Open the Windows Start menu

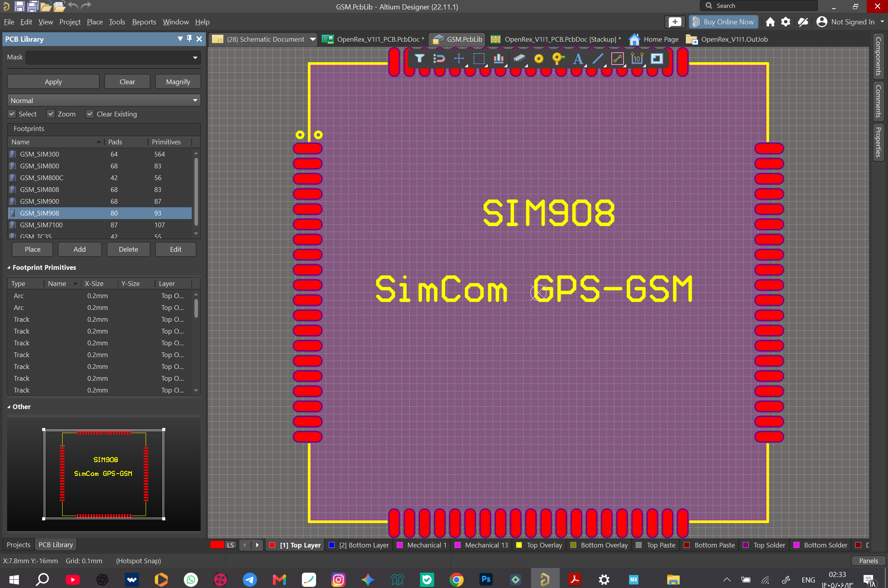pos(14,579)
